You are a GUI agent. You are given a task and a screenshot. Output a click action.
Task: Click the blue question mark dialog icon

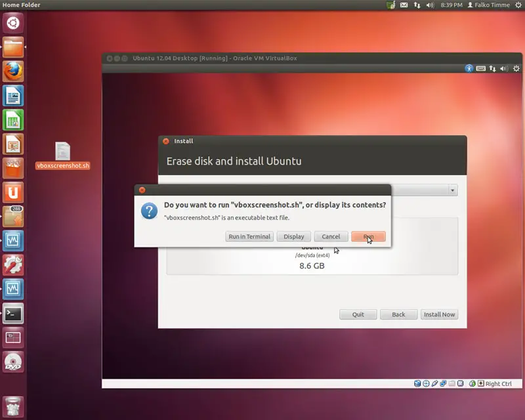click(x=149, y=211)
